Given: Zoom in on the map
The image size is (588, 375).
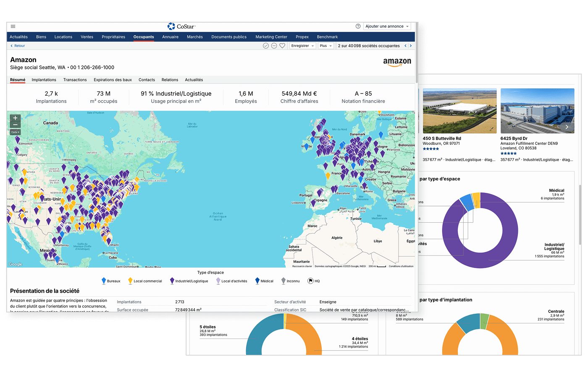Looking at the screenshot, I should pyautogui.click(x=15, y=118).
